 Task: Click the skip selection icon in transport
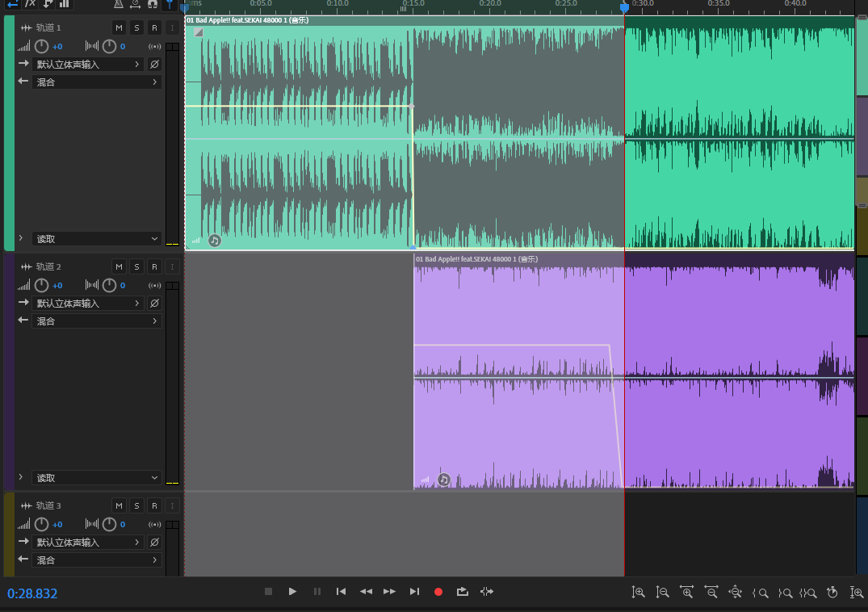tap(486, 592)
